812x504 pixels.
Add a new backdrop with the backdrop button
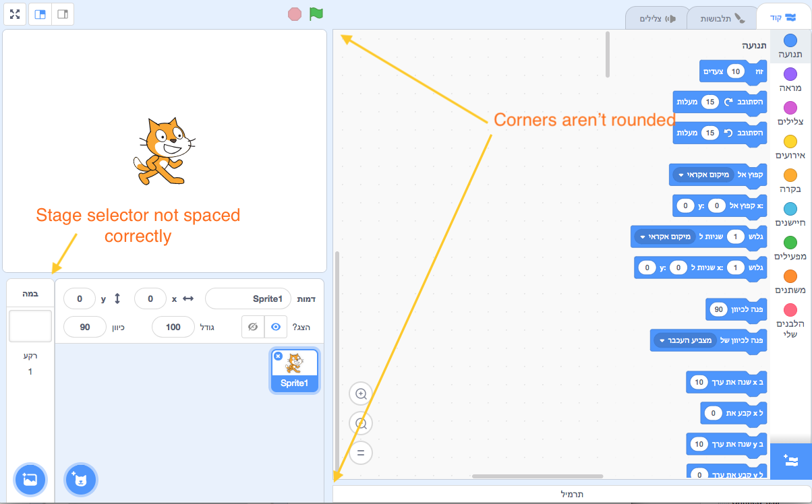coord(30,480)
